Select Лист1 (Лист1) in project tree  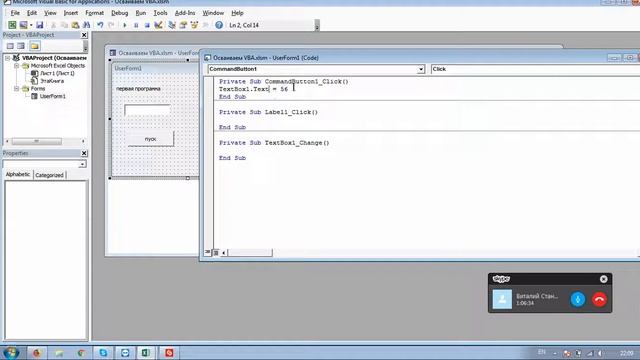57,73
